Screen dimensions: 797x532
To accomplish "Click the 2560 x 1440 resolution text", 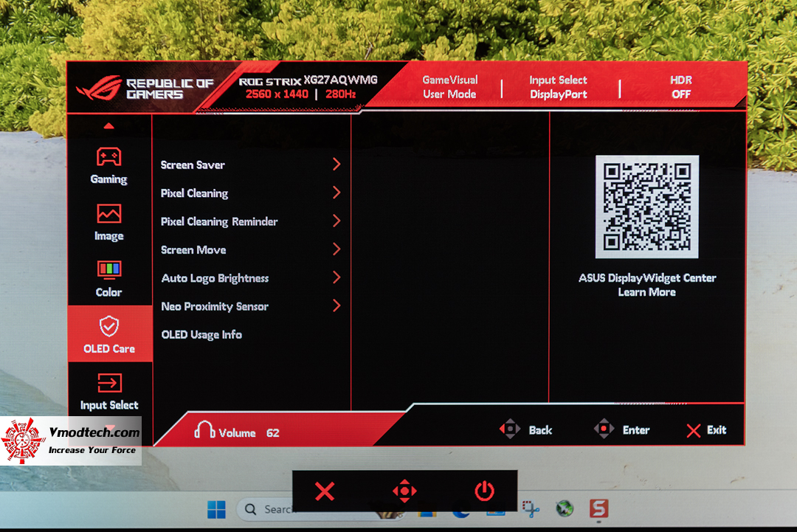I will [x=277, y=94].
